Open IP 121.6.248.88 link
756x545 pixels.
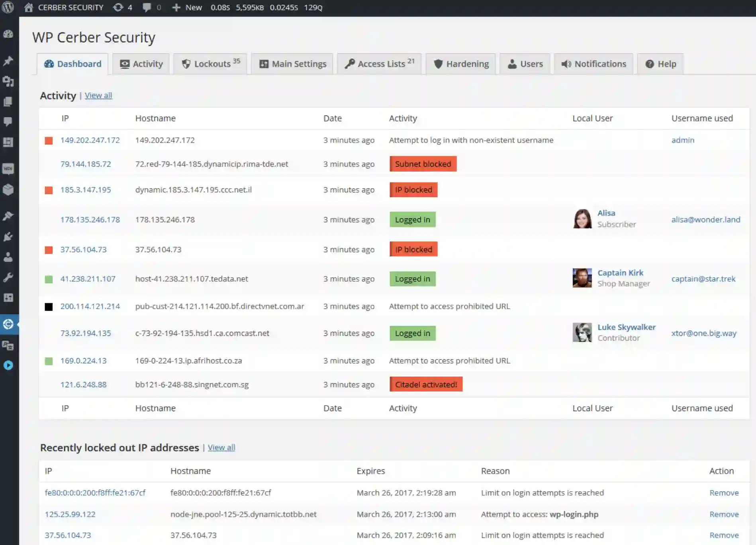pos(83,384)
